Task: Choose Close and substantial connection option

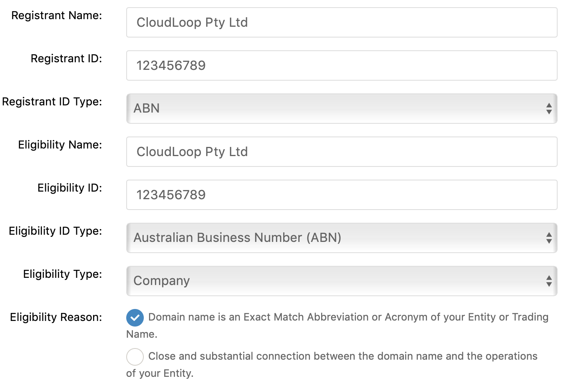Action: pyautogui.click(x=135, y=357)
